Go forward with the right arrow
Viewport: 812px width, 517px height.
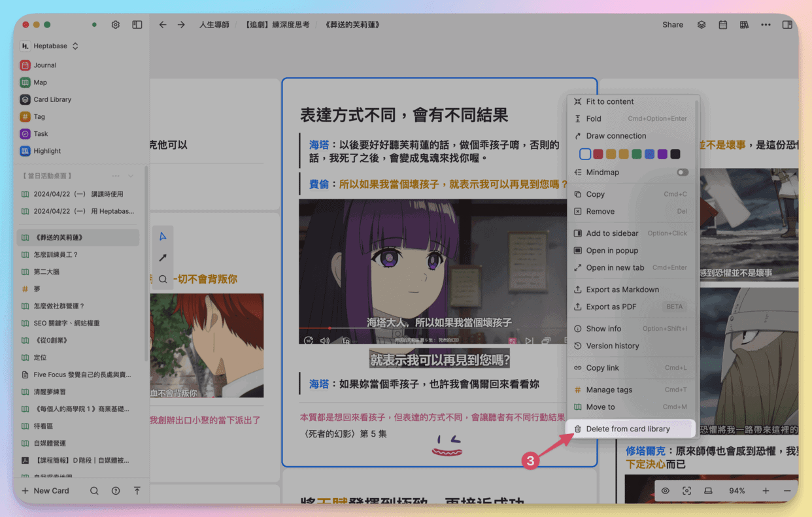pos(181,25)
